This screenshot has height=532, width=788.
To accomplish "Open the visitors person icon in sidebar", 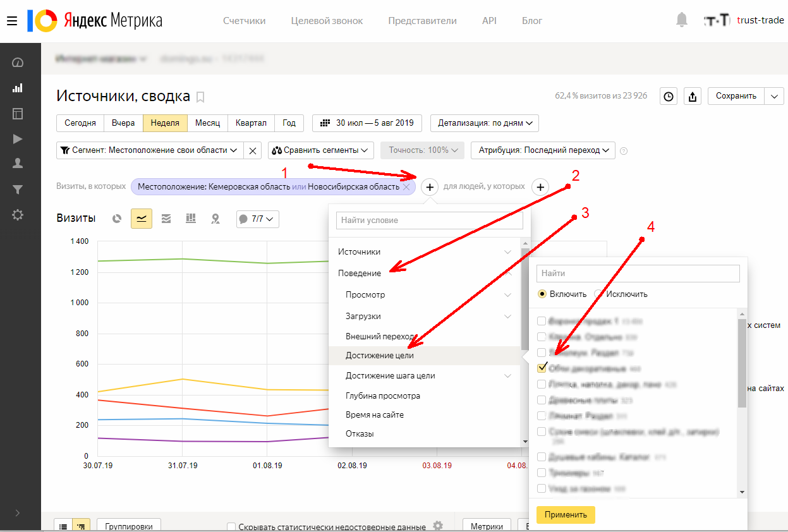I will (18, 164).
